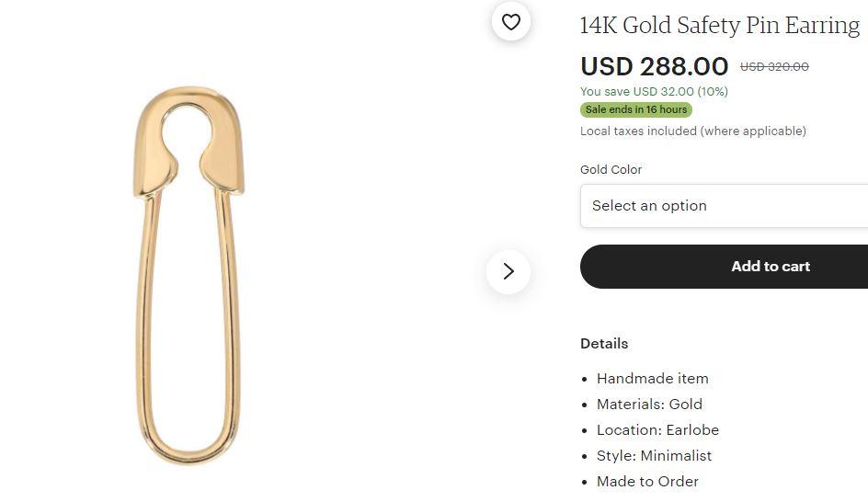Add the earring to cart
Image resolution: width=868 pixels, height=502 pixels.
pyautogui.click(x=724, y=267)
